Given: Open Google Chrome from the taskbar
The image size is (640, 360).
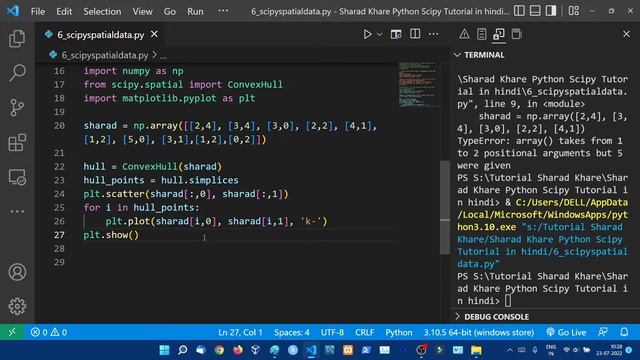Looking at the screenshot, I should coord(219,350).
